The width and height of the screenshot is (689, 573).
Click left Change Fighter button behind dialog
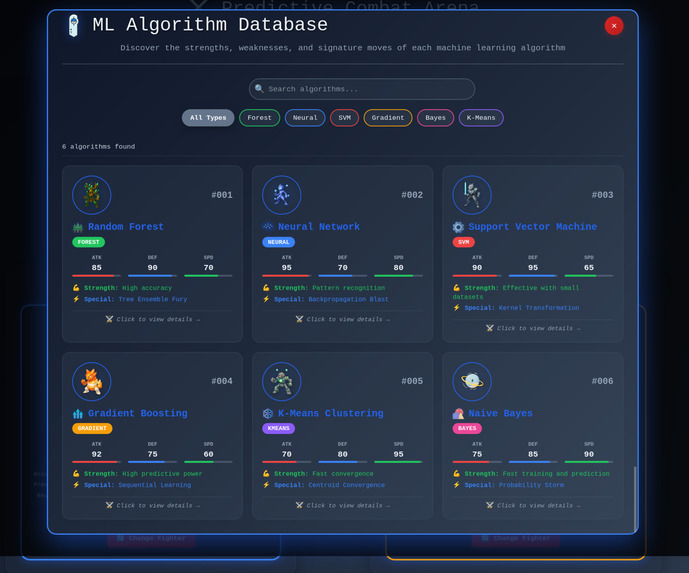[151, 539]
